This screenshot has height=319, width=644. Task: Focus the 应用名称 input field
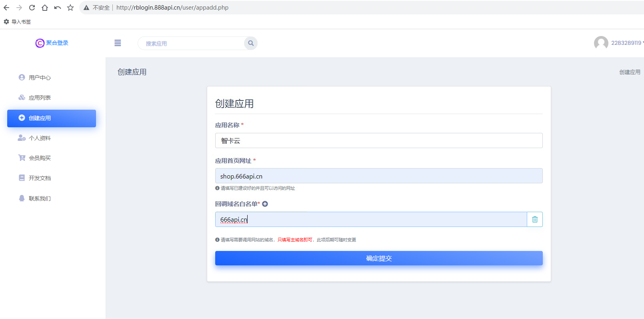(378, 140)
